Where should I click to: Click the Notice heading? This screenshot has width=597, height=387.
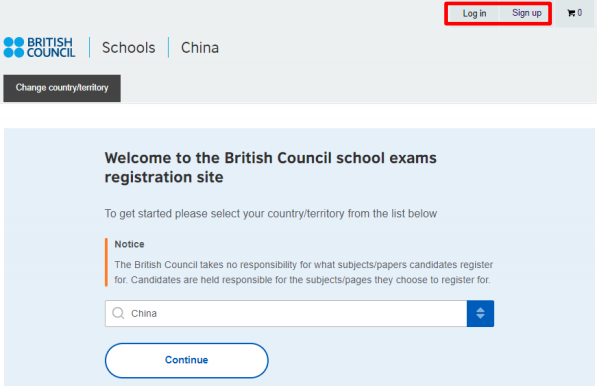pos(129,244)
